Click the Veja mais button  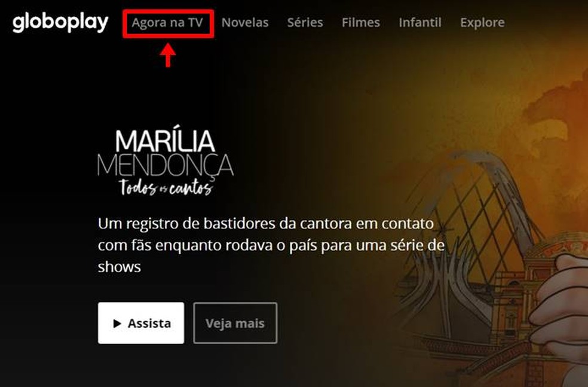(235, 323)
